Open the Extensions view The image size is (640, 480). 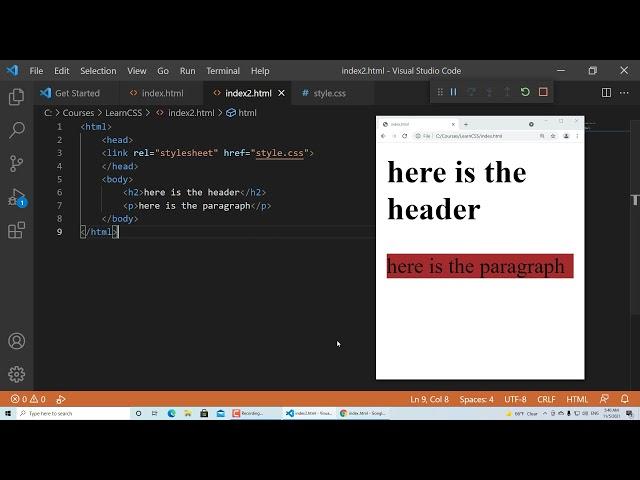(x=16, y=230)
